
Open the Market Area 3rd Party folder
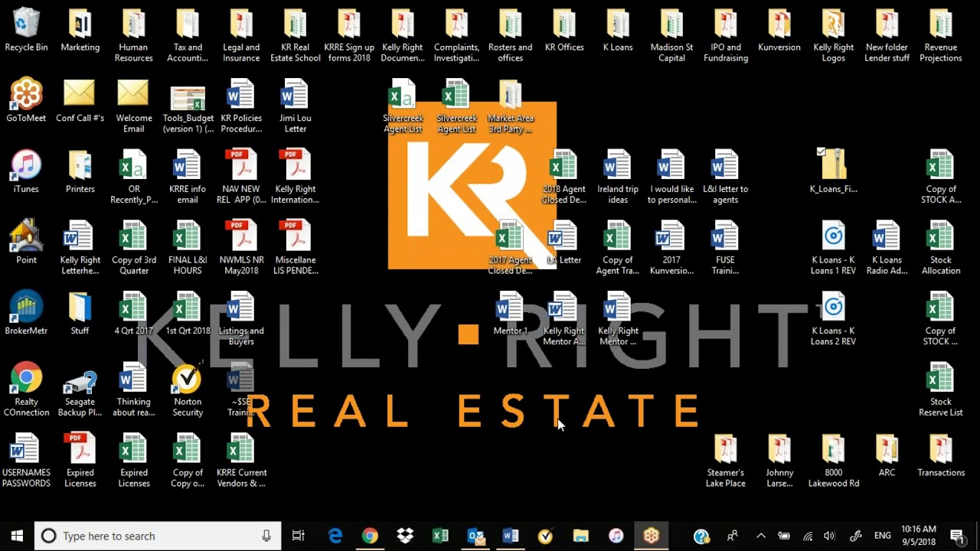511,106
